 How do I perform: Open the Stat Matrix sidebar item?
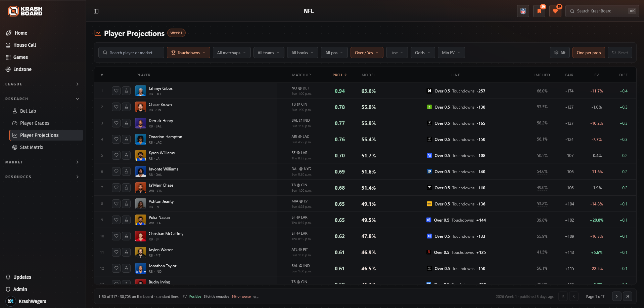click(x=46, y=147)
